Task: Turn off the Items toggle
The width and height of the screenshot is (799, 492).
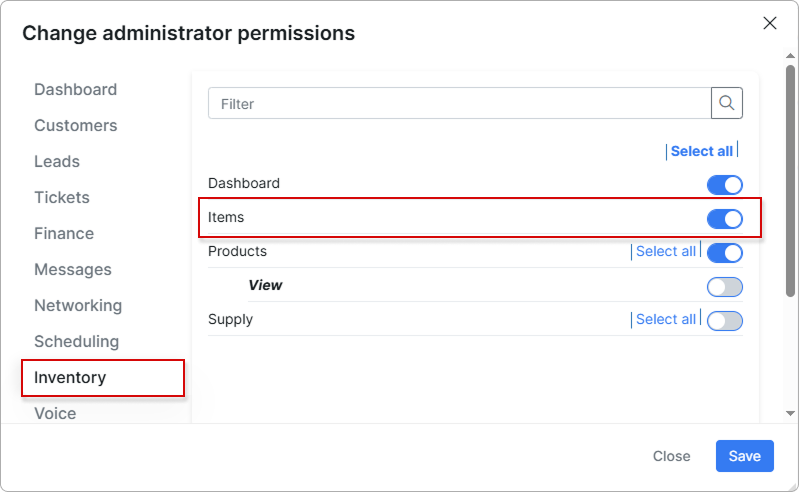Action: pos(725,219)
